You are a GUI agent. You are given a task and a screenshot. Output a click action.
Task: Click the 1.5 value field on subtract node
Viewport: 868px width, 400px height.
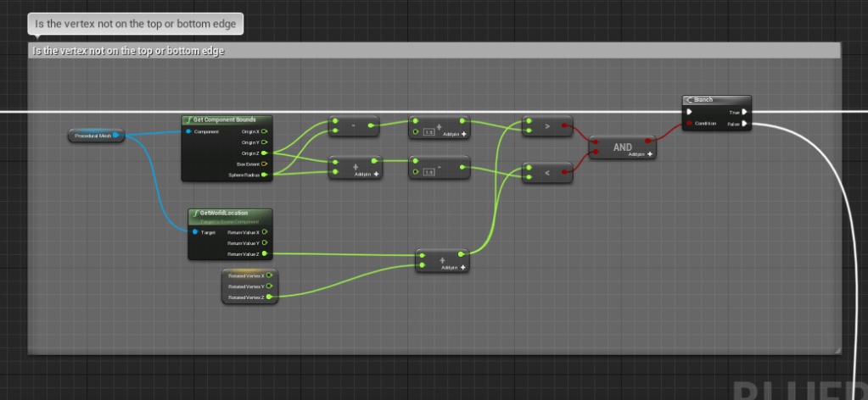[x=429, y=173]
